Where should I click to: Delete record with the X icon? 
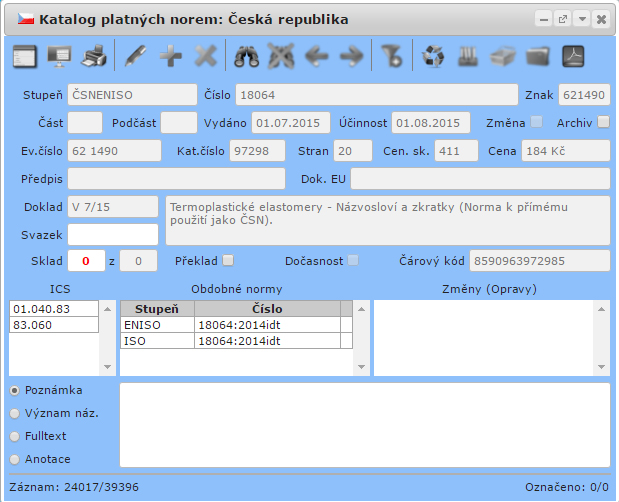point(206,56)
